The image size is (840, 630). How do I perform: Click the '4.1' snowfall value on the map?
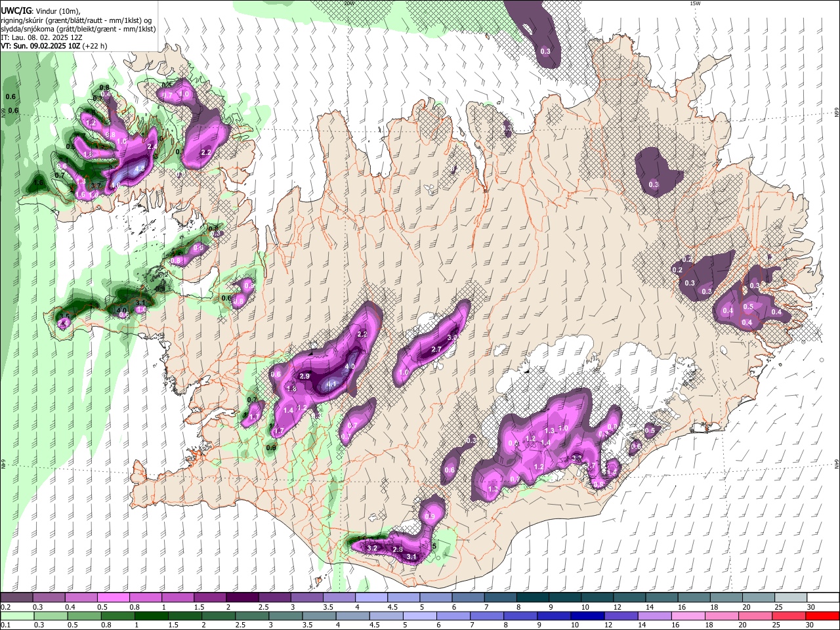[331, 385]
